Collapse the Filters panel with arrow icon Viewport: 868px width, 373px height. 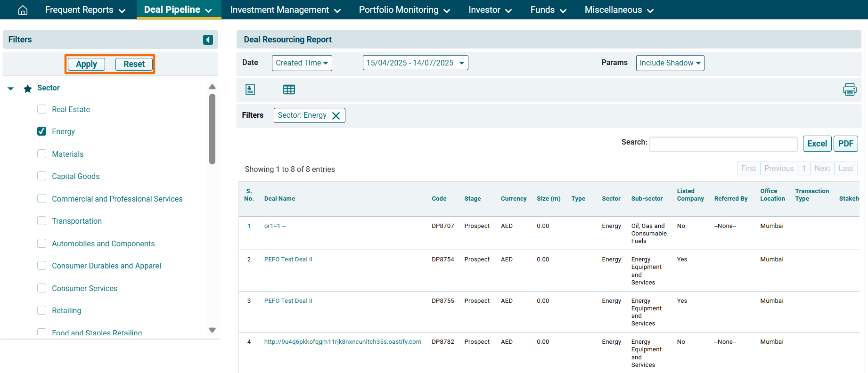pos(208,40)
